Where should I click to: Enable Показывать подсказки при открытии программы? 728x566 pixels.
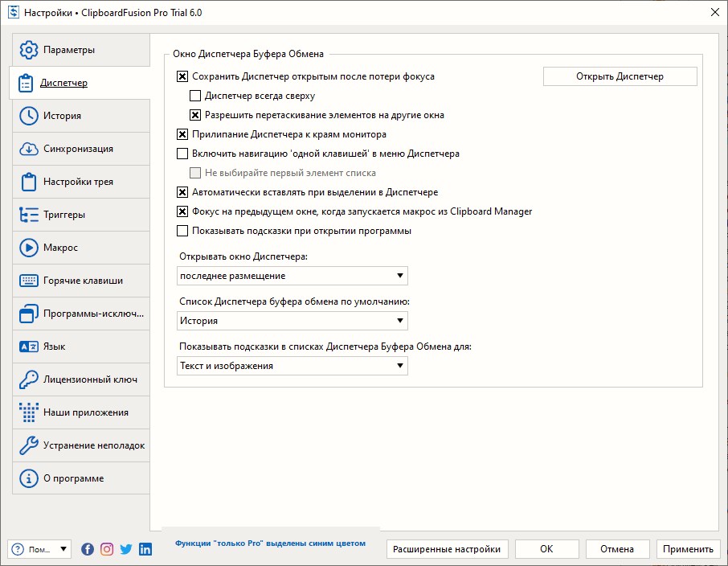[x=182, y=231]
